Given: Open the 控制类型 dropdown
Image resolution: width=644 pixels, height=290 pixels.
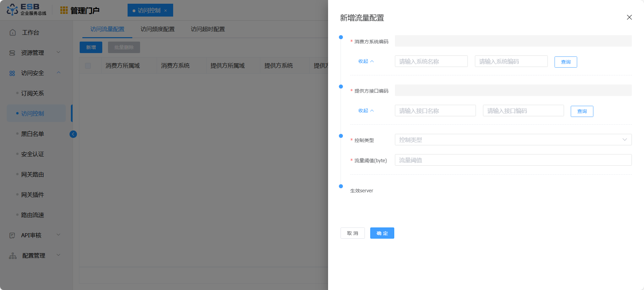Looking at the screenshot, I should 513,140.
